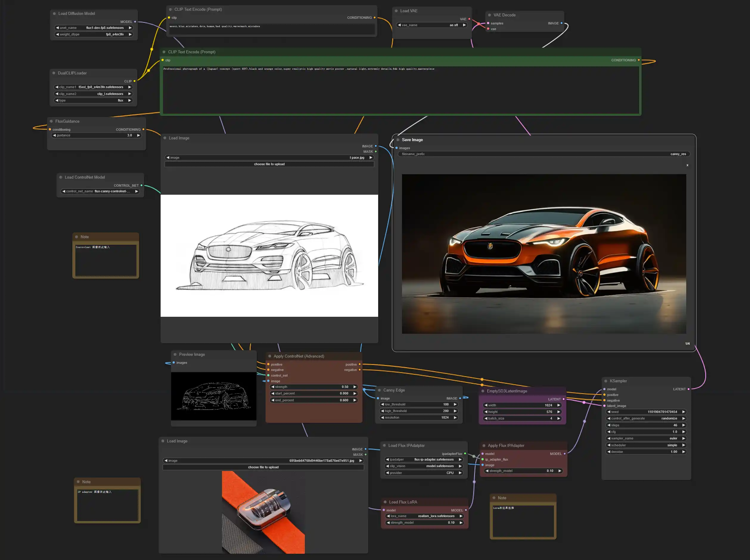Image resolution: width=750 pixels, height=560 pixels.
Task: Click the Load Flux IPAdatpter title dot
Action: (384, 445)
